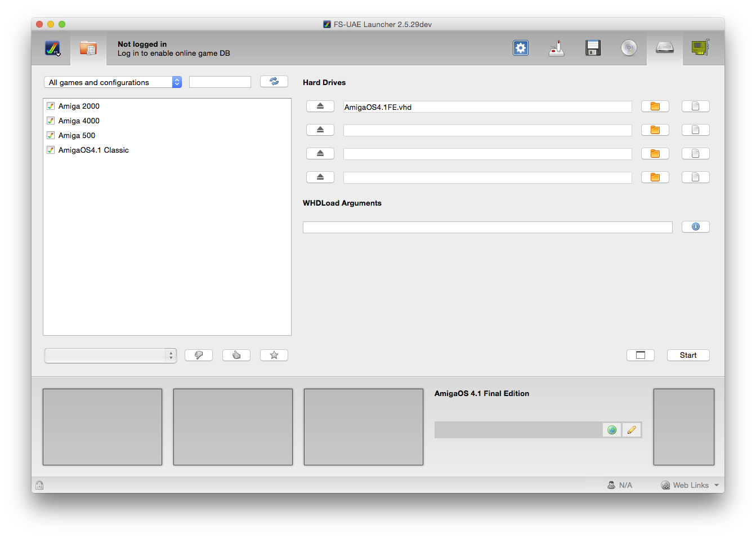Eject the AmigaOS4.1FE.vhd hard drive
Viewport: 756px width, 538px height.
[320, 106]
